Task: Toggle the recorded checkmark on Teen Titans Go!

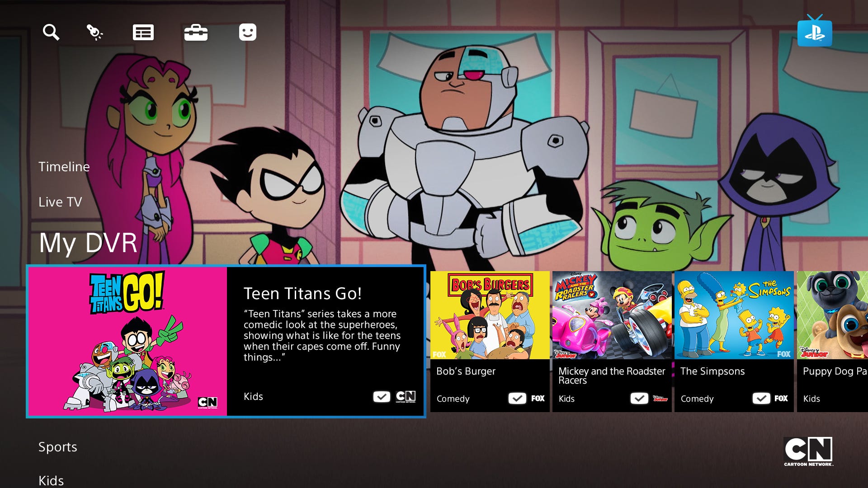Action: (382, 397)
